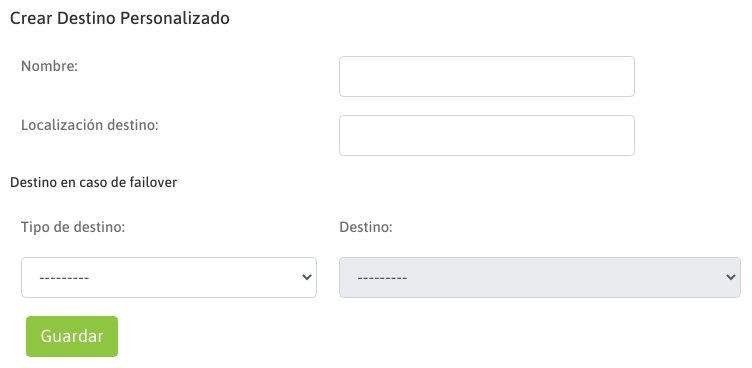The height and width of the screenshot is (368, 752).
Task: Click the white Guardar text on the green button
Action: tap(72, 336)
